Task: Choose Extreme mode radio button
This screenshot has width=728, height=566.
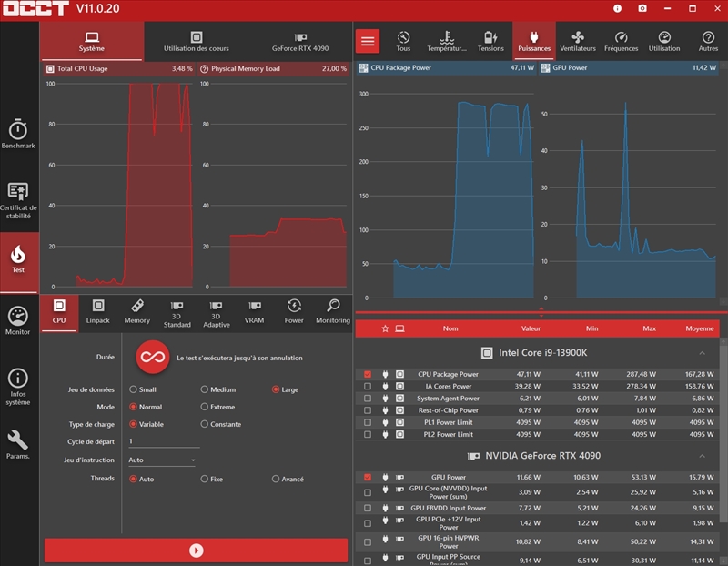Action: (205, 407)
